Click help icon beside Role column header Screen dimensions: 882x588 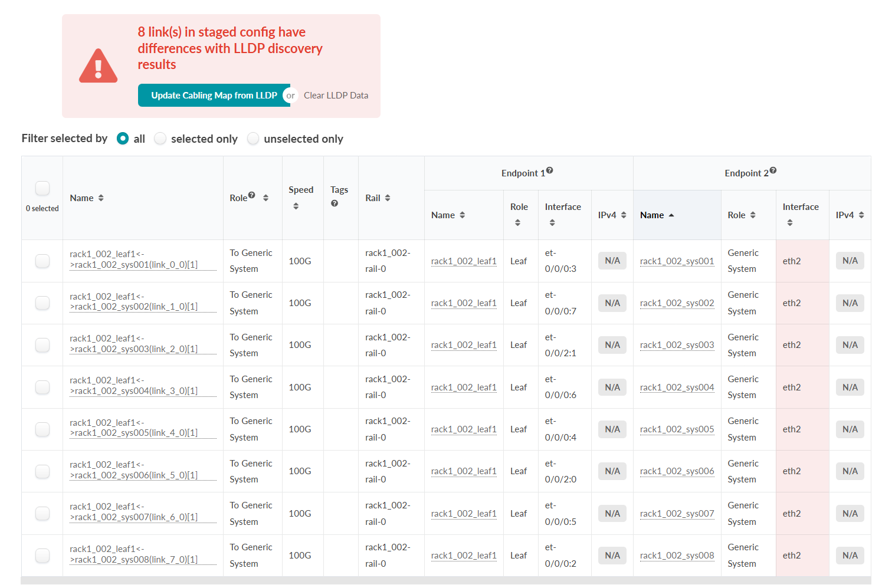click(x=252, y=195)
